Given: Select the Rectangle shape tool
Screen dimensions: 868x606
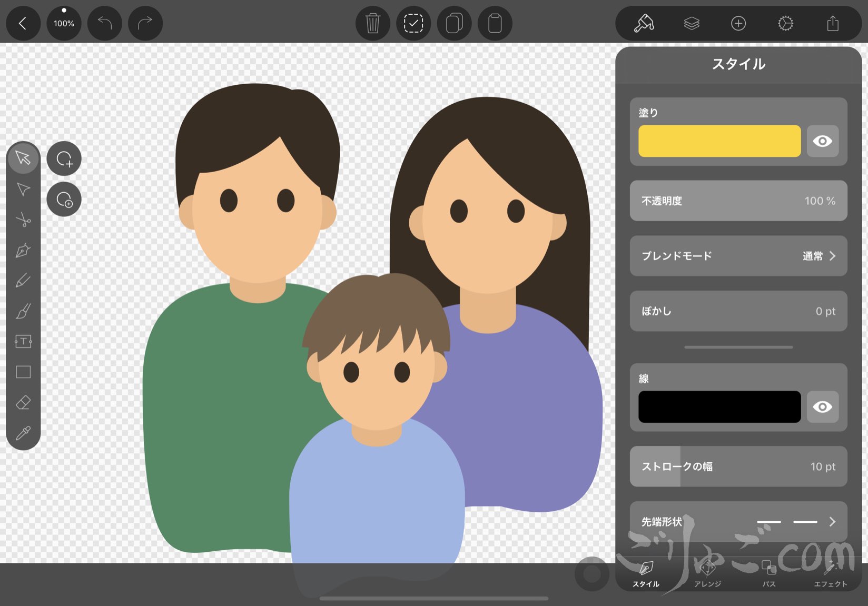Looking at the screenshot, I should 23,372.
